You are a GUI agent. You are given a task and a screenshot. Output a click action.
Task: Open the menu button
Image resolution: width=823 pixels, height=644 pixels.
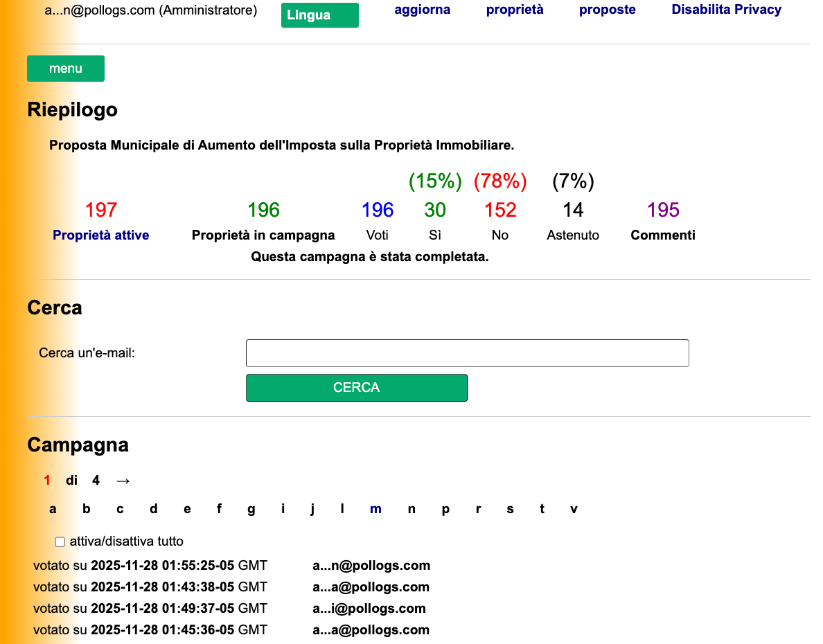(65, 68)
